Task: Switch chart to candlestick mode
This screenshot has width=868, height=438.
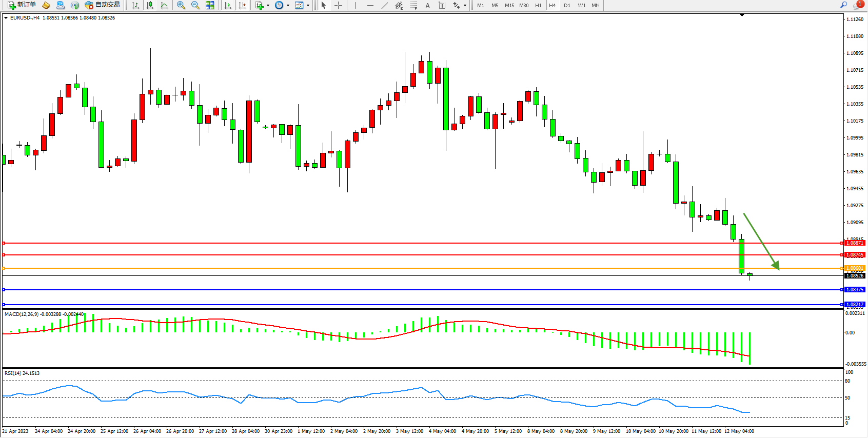Action: (x=150, y=5)
